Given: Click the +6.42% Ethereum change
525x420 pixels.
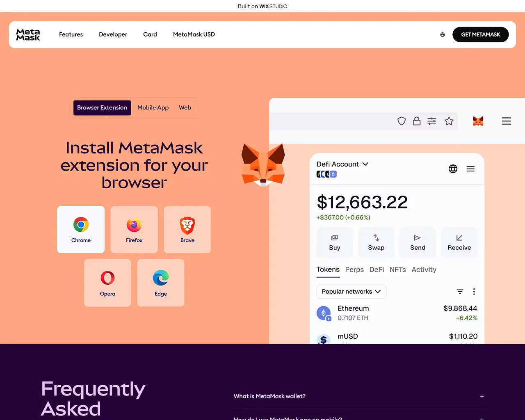Looking at the screenshot, I should click(x=467, y=318).
